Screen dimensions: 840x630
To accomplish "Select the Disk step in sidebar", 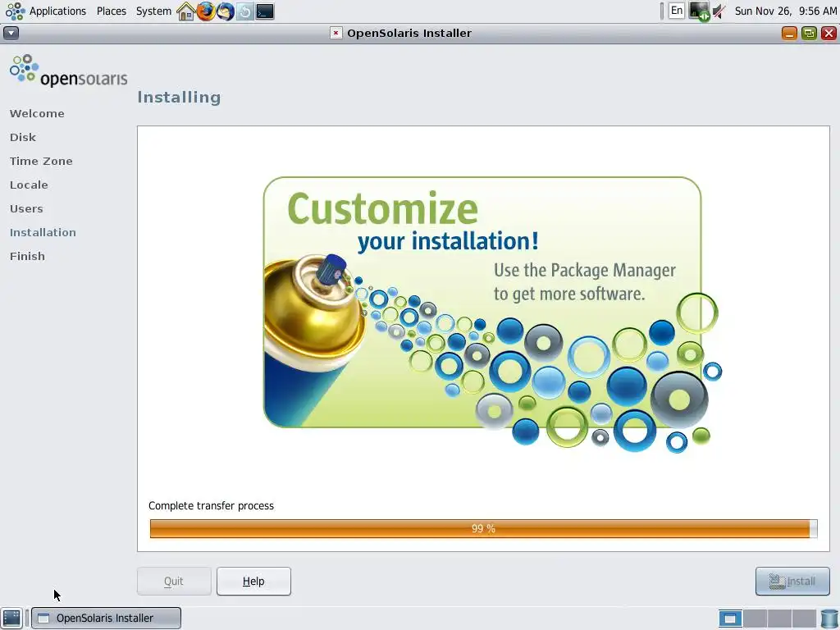I will (x=23, y=137).
